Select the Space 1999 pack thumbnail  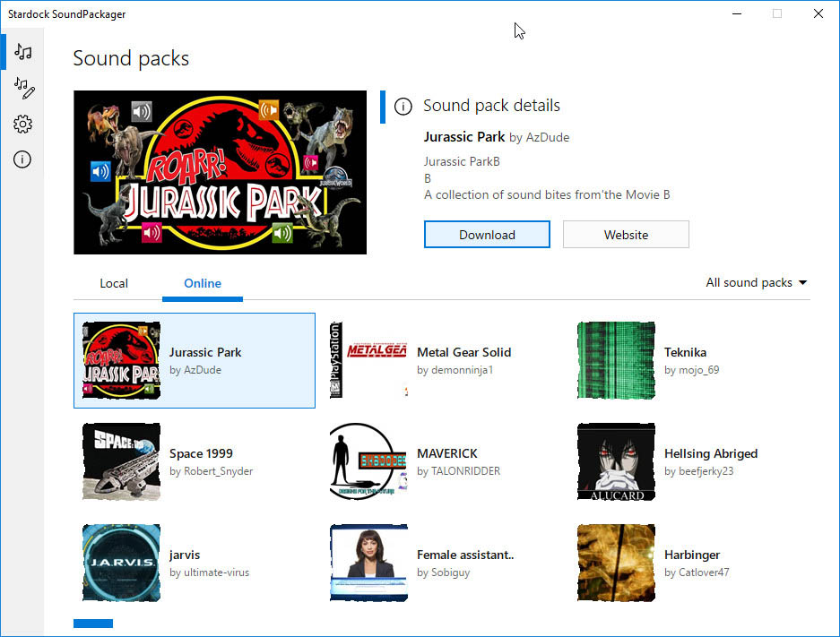tap(121, 461)
